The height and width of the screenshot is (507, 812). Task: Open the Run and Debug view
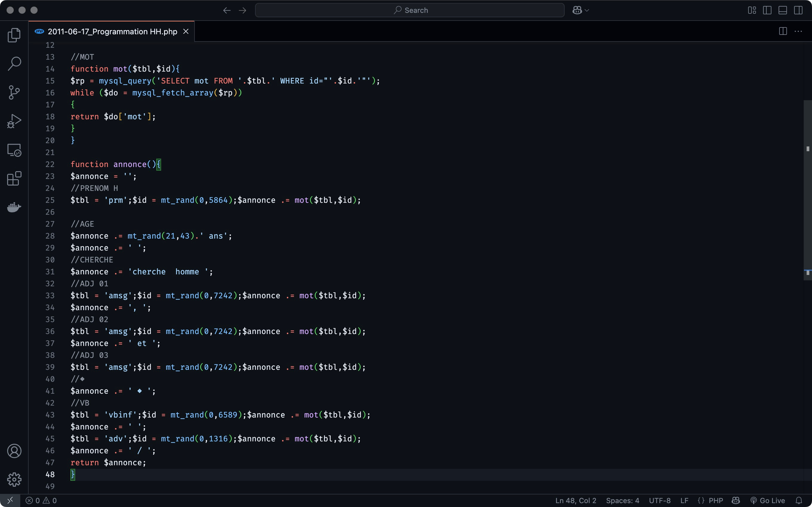[14, 121]
